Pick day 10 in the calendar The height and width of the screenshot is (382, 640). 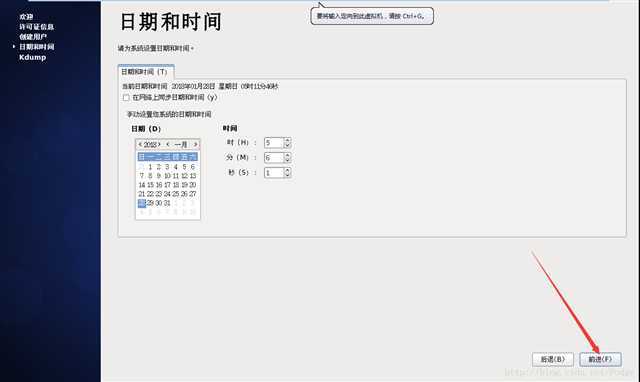(167, 176)
